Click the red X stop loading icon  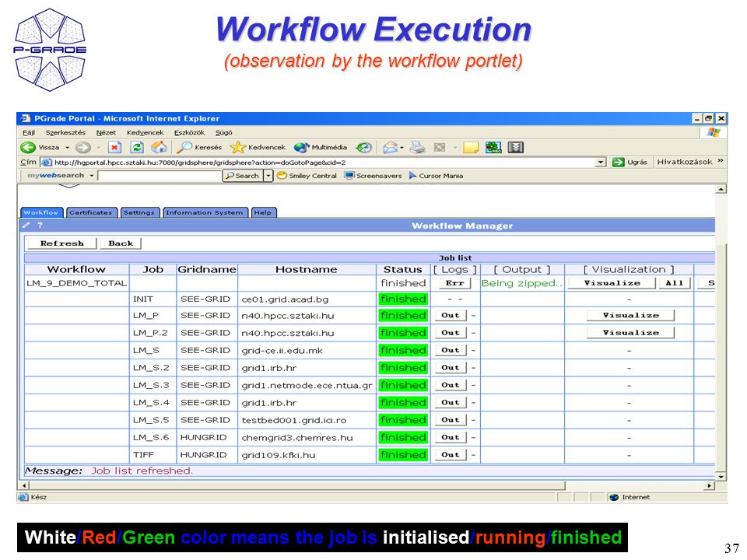click(x=114, y=148)
